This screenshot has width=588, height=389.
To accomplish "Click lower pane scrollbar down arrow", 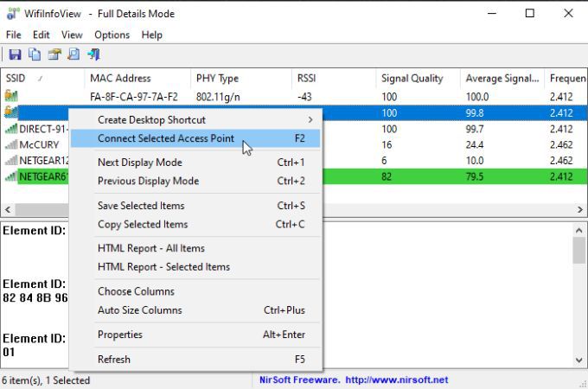I will 578,360.
